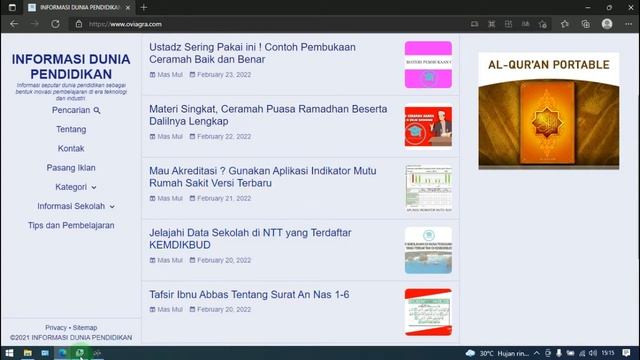Click the site lock icon in address bar
Viewport: 640px width, 360px height.
(x=79, y=24)
